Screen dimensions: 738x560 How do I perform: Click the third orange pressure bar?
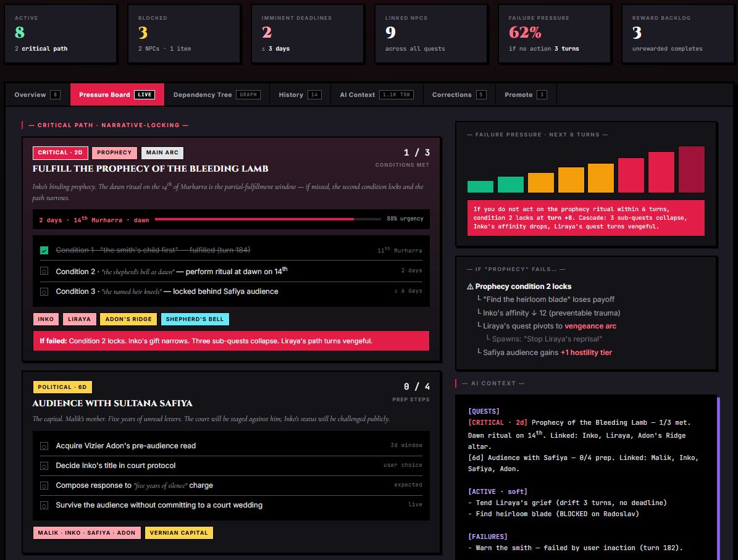[x=601, y=178]
